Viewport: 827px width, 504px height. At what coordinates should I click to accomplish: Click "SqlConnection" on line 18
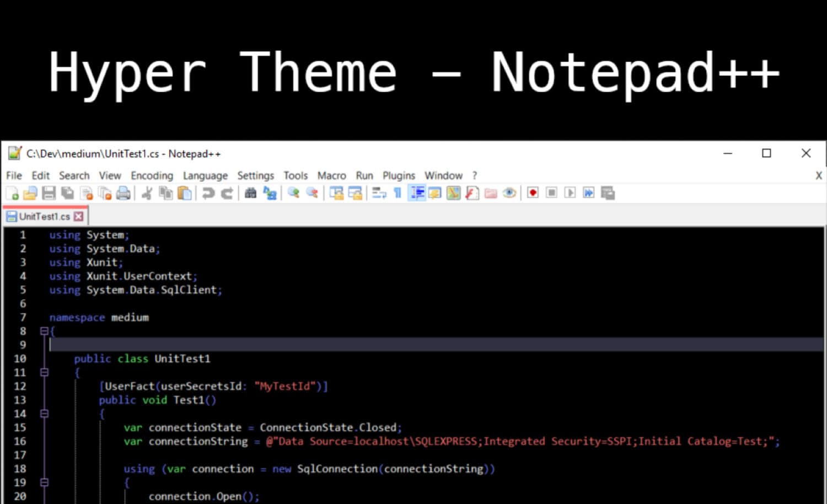pos(337,469)
